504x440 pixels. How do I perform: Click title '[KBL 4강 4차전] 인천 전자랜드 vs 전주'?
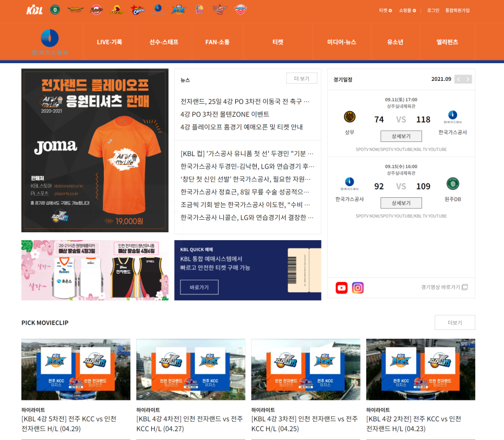pos(189,424)
